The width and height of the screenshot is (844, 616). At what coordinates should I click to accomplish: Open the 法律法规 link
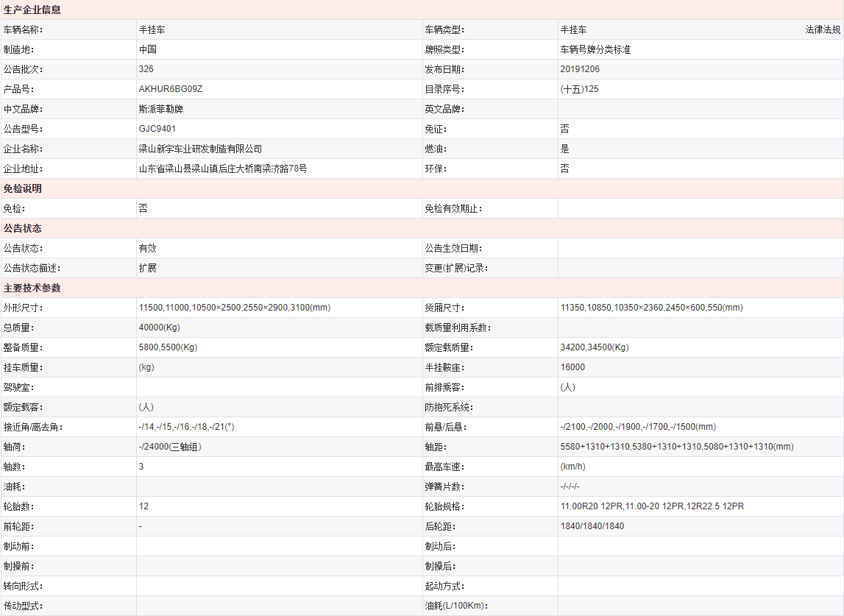(x=823, y=30)
